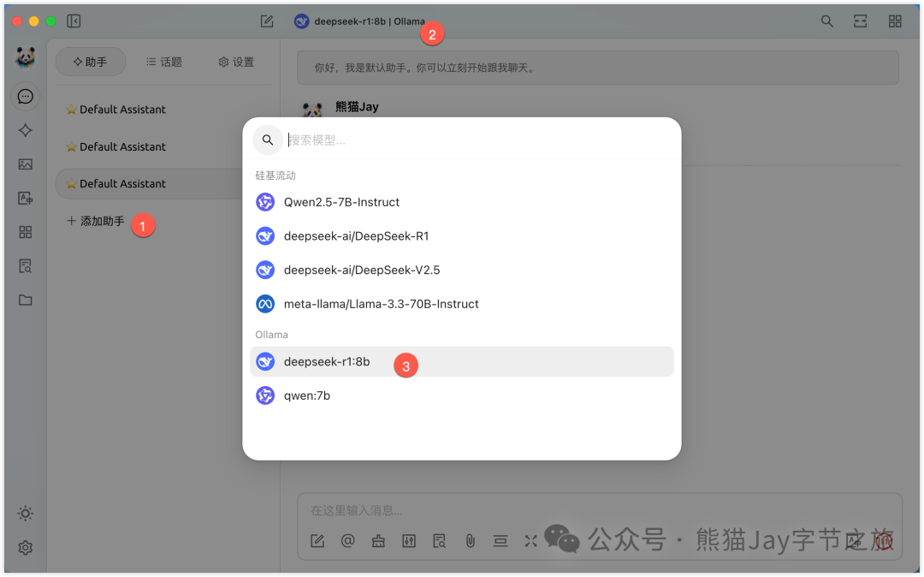Select the qwen:7b Ollama model
The image size is (924, 577).
[x=461, y=396]
